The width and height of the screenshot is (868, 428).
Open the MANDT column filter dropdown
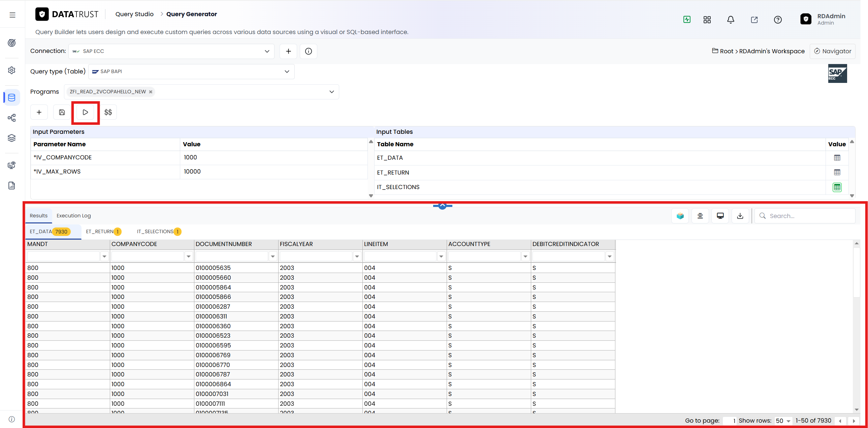click(x=104, y=256)
